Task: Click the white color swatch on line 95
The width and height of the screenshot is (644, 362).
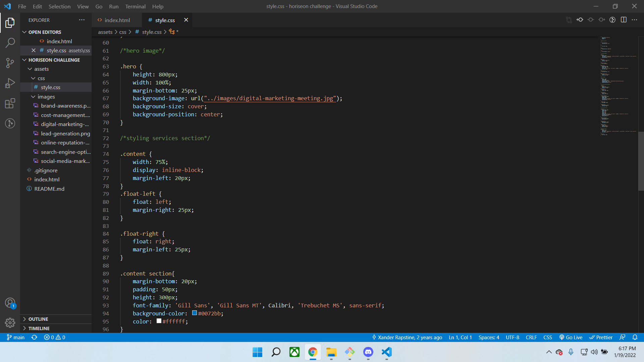Action: [158, 321]
